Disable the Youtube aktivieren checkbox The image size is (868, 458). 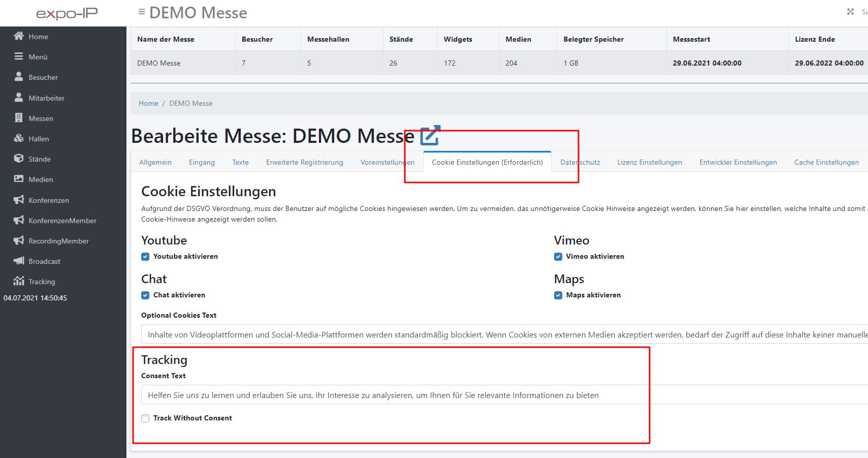[145, 257]
